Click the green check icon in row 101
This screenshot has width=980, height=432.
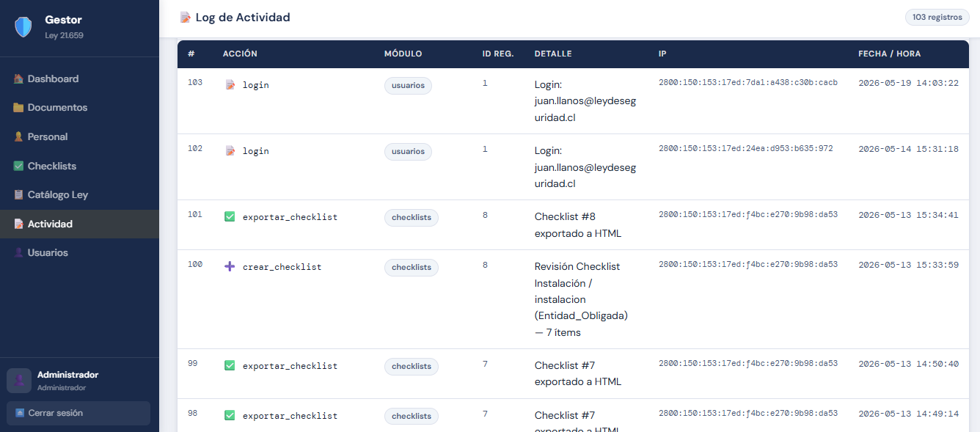[x=230, y=217]
